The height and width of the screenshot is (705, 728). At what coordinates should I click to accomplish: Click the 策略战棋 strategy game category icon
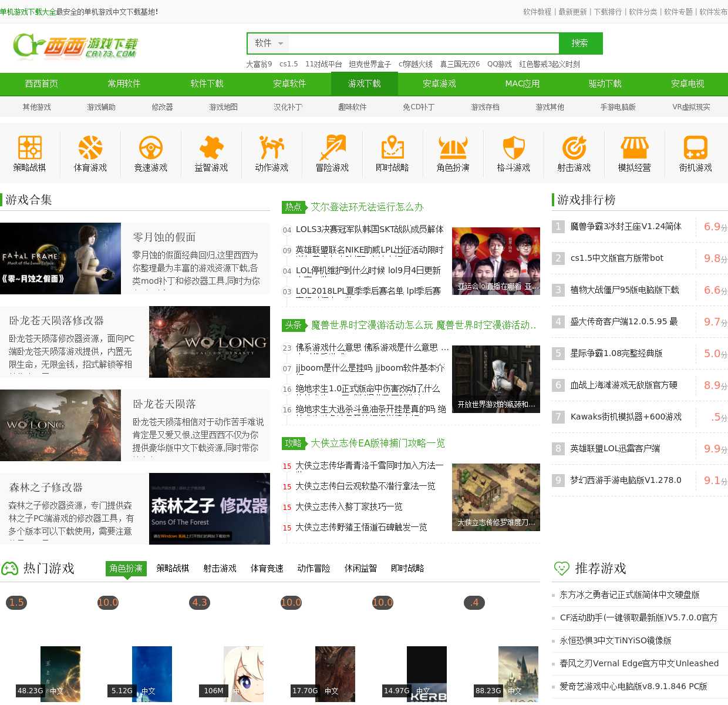(x=30, y=148)
